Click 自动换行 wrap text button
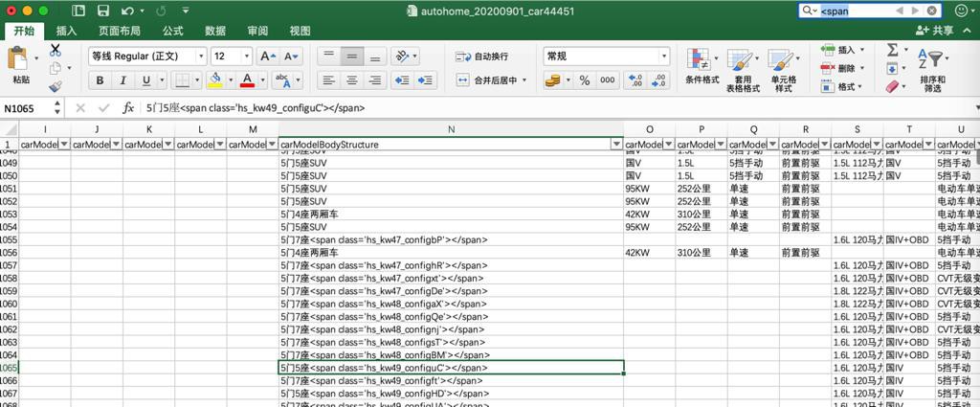This screenshot has height=407, width=980. 482,57
